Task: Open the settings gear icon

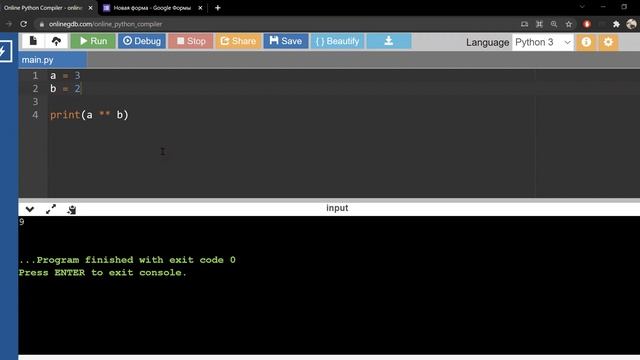Action: pyautogui.click(x=608, y=42)
